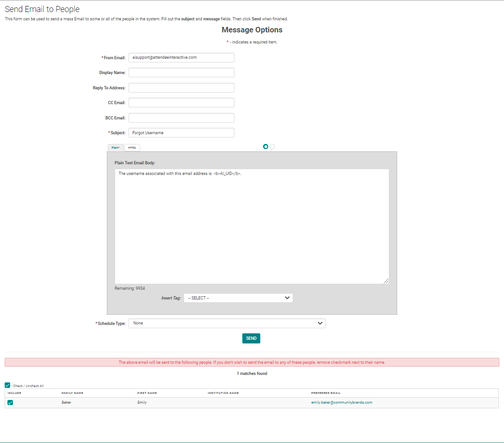Screen dimensions: 504x443
Task: Click the BCC Email input box
Action: tap(181, 118)
